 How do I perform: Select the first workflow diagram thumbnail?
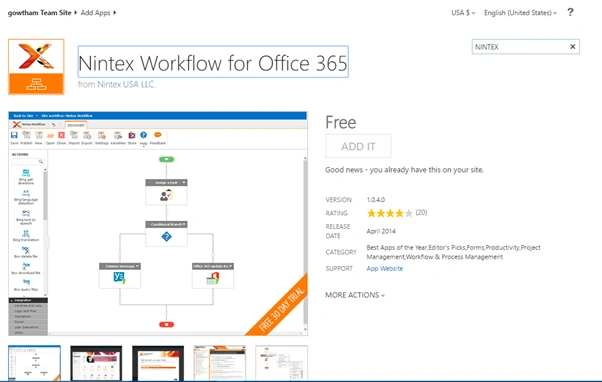(x=35, y=363)
